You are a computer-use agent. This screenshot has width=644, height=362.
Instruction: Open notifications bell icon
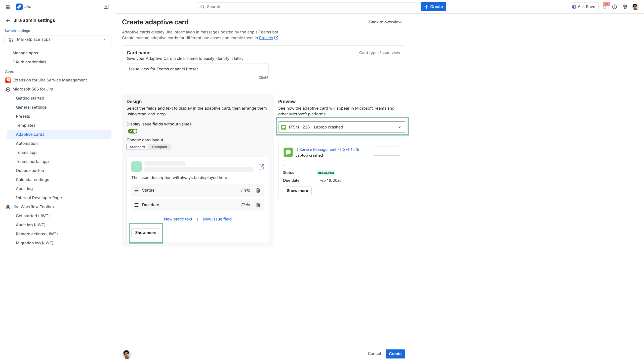(604, 7)
